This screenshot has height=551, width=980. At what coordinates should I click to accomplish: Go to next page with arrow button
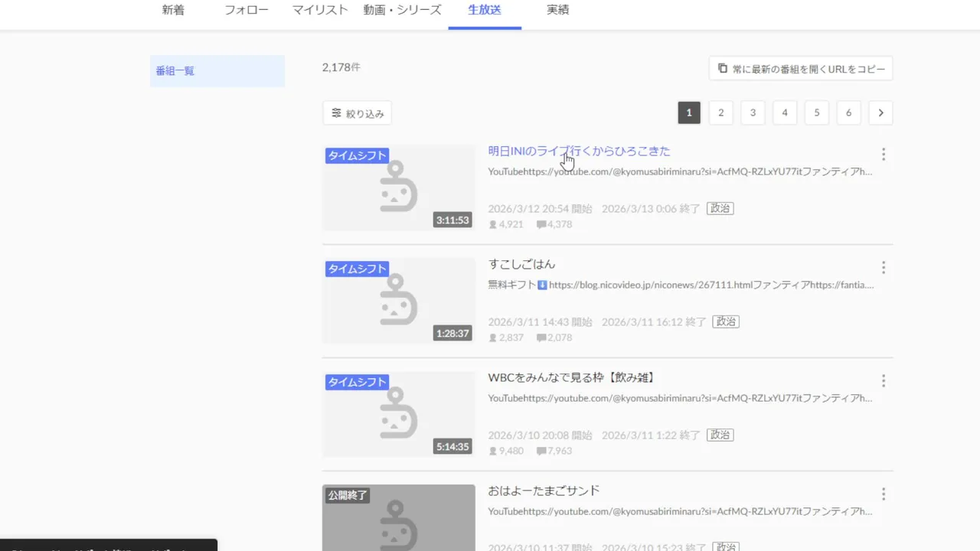tap(880, 112)
